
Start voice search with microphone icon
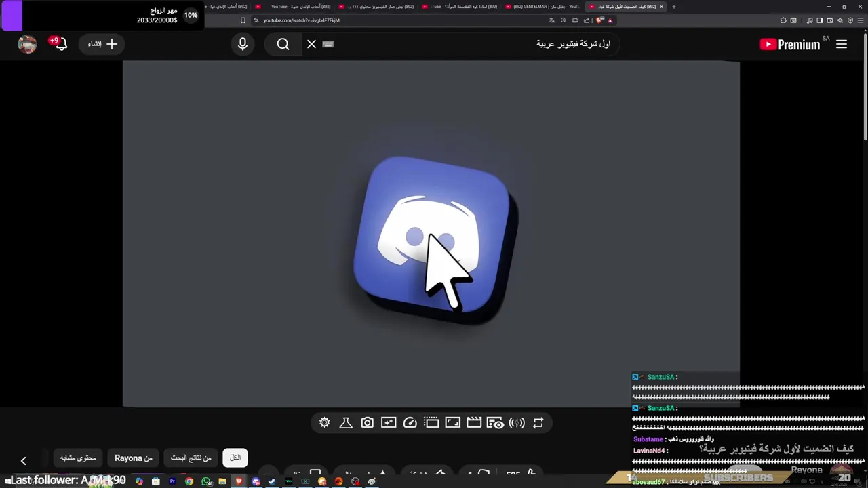pyautogui.click(x=243, y=44)
